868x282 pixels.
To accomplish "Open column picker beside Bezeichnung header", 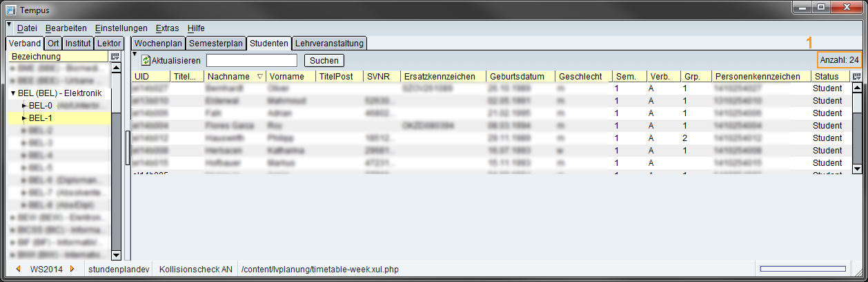I will [x=115, y=57].
